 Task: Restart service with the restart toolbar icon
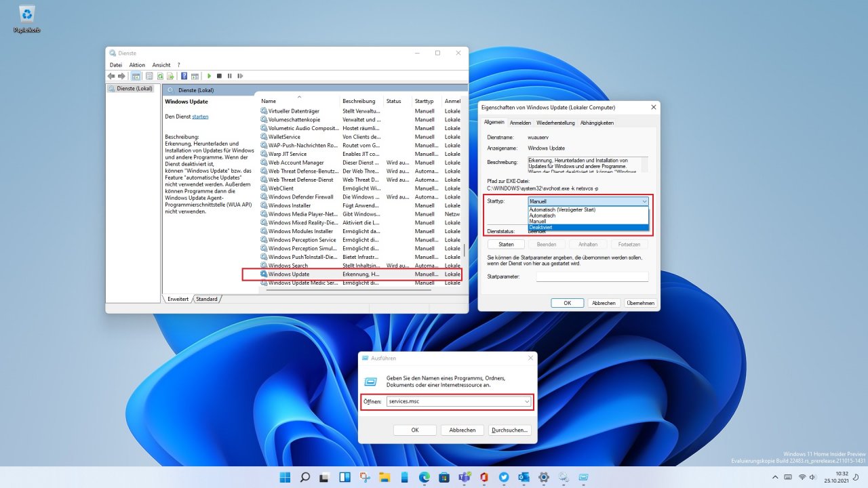[x=240, y=76]
